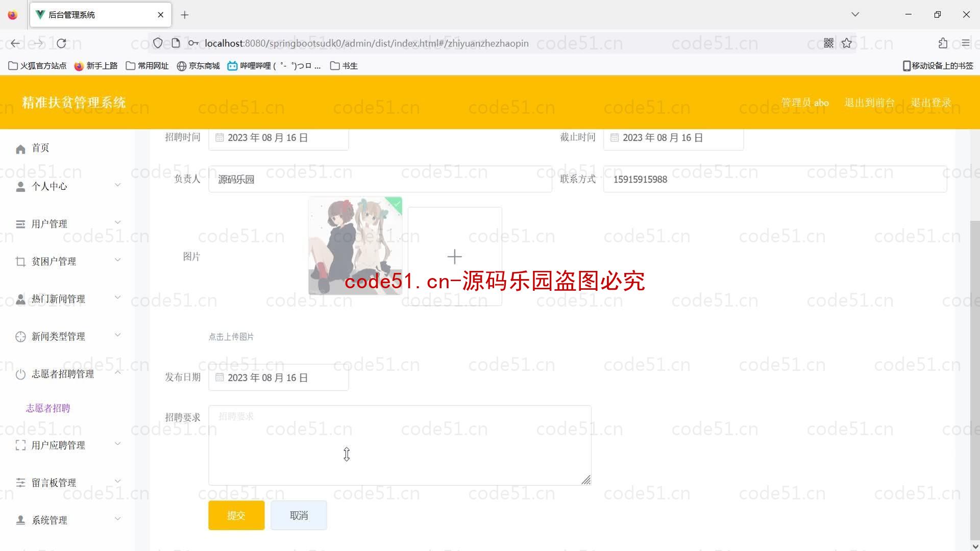The height and width of the screenshot is (551, 980).
Task: Open 用户应聘管理 menu label
Action: tap(58, 445)
